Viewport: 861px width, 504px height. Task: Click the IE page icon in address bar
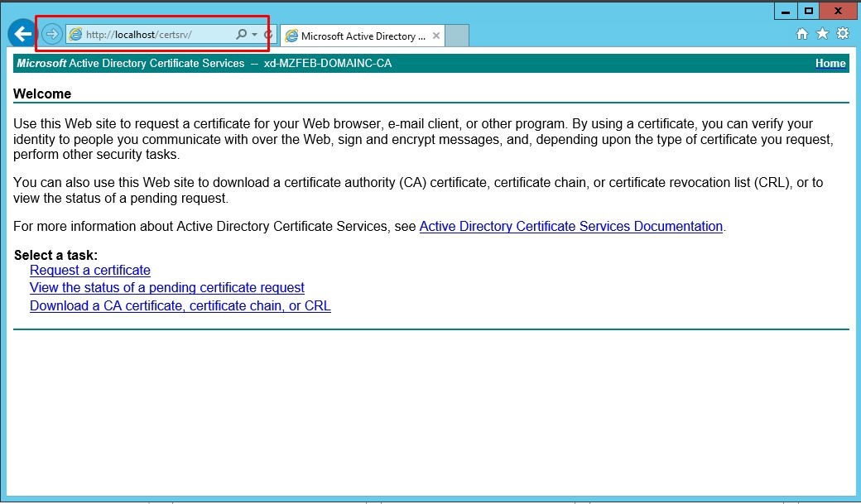tap(76, 35)
